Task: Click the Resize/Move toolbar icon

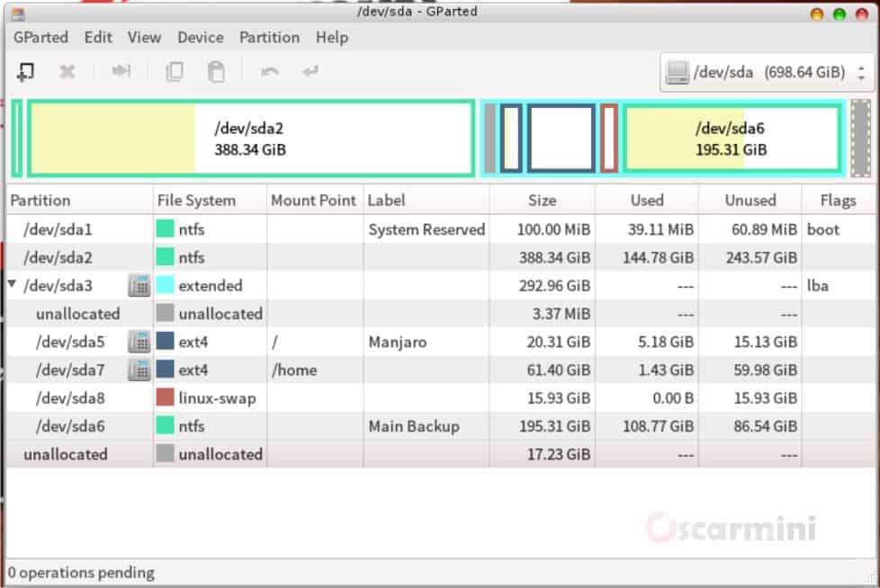Action: click(121, 71)
